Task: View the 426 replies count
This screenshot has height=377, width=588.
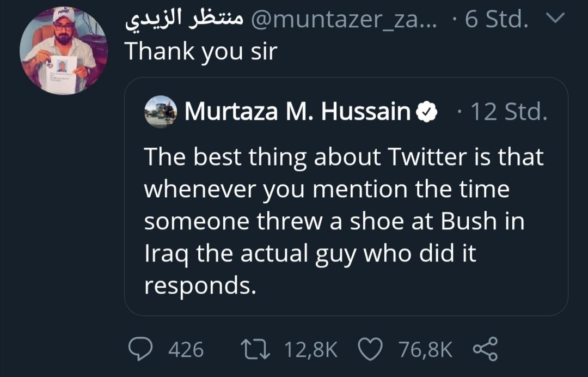Action: point(186,349)
